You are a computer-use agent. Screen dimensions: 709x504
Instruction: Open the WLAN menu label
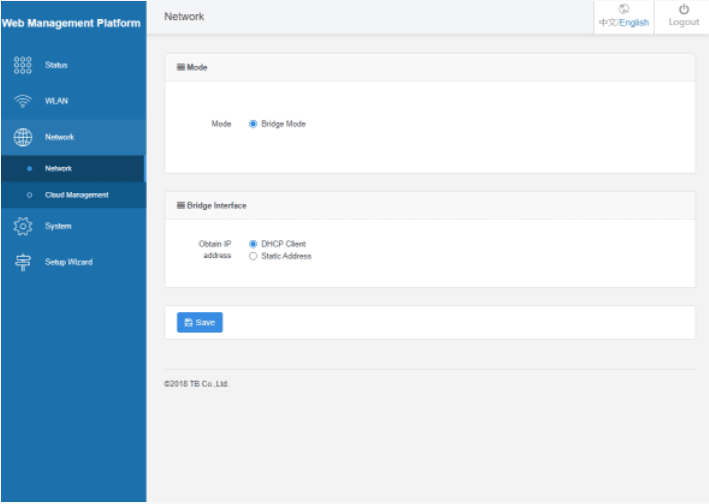(x=56, y=101)
